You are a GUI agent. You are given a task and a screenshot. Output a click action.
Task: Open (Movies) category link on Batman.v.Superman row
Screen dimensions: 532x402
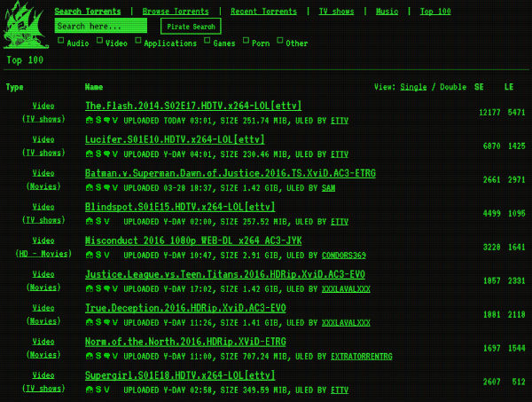(x=43, y=186)
